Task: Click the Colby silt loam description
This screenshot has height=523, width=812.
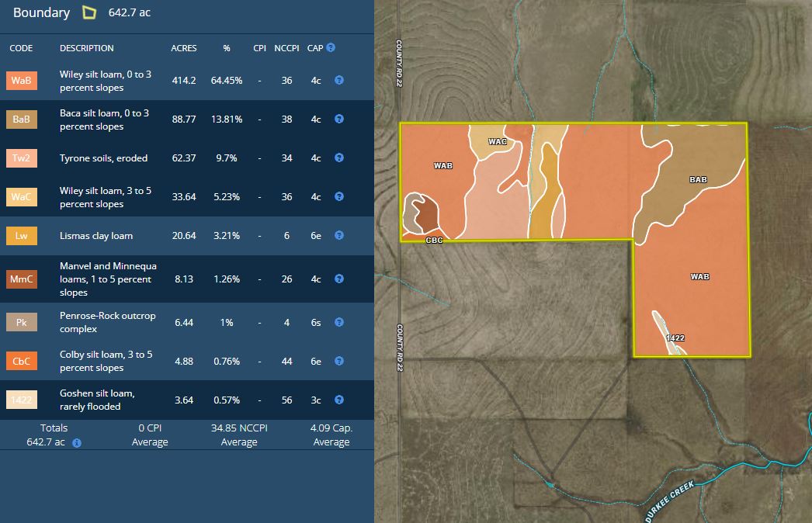Action: coord(106,361)
